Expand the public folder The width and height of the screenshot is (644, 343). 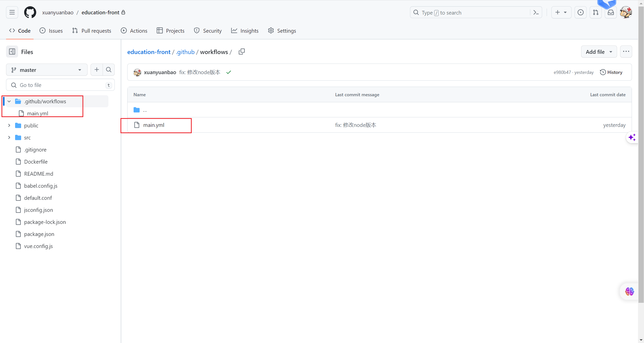click(x=9, y=125)
